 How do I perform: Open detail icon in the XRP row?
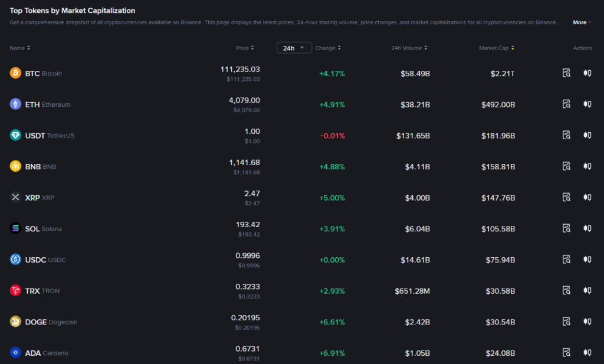tap(566, 197)
